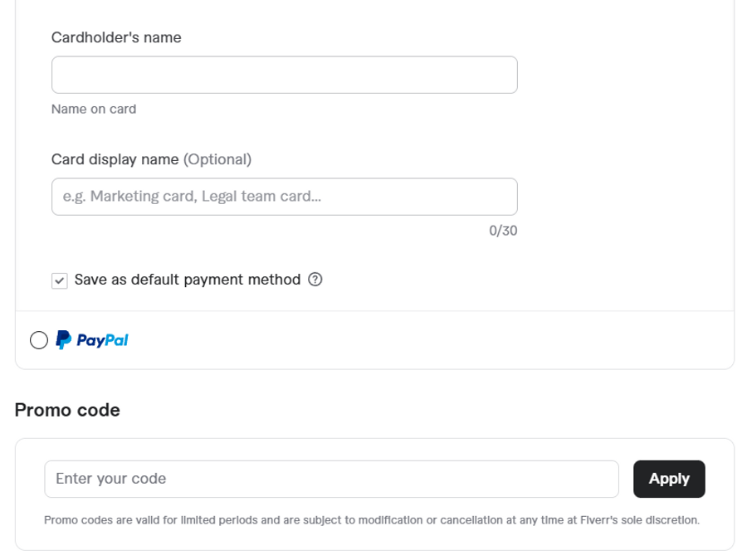Select the PayPal radio button

tap(39, 340)
